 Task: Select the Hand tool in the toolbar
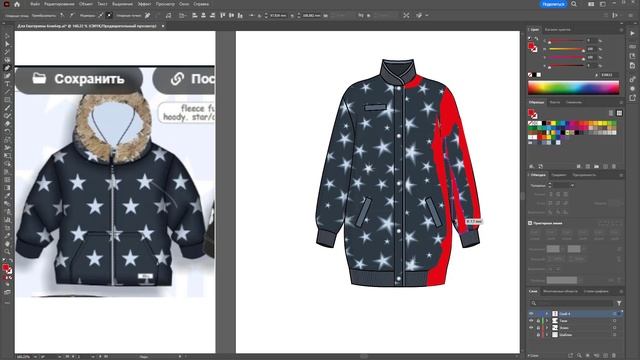click(7, 243)
